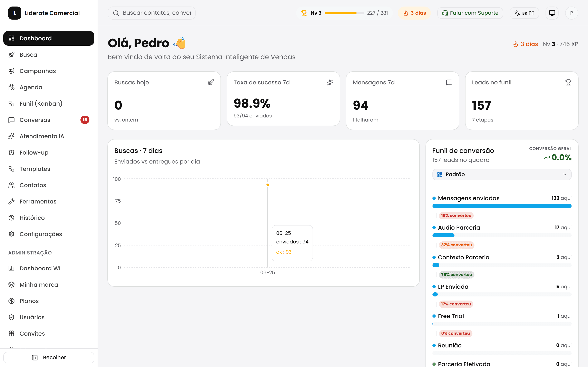Click the Falar com Suporte button
Image resolution: width=588 pixels, height=367 pixels.
tap(470, 13)
